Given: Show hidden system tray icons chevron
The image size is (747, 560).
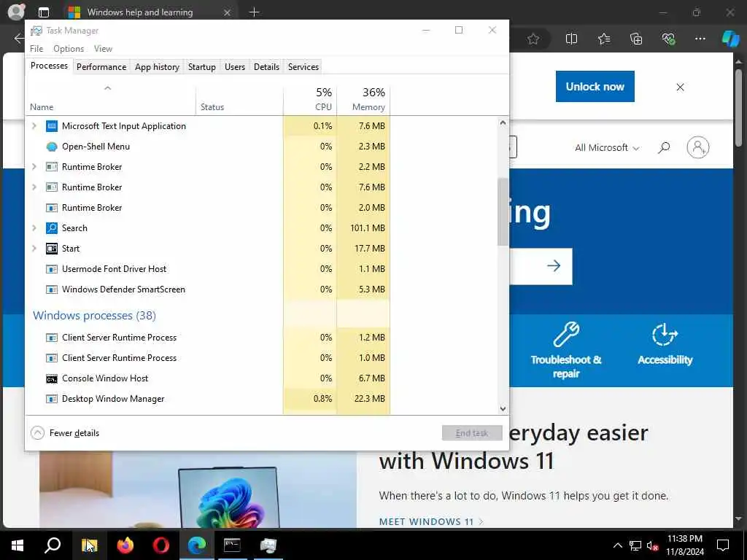Looking at the screenshot, I should pyautogui.click(x=617, y=545).
